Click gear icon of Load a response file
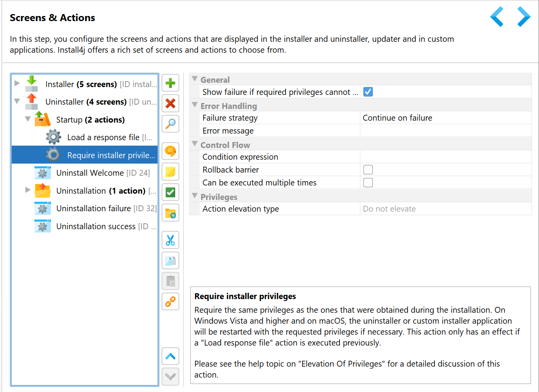Image resolution: width=539 pixels, height=392 pixels. point(54,137)
